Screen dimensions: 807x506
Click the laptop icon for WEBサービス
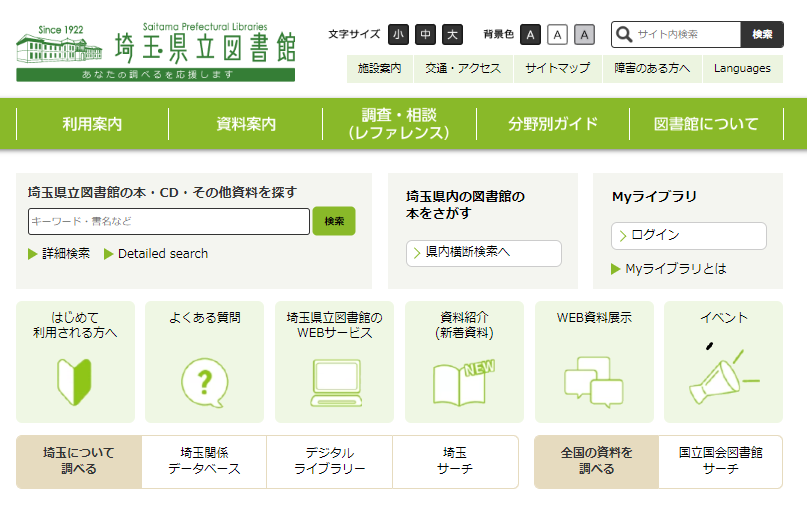point(336,382)
